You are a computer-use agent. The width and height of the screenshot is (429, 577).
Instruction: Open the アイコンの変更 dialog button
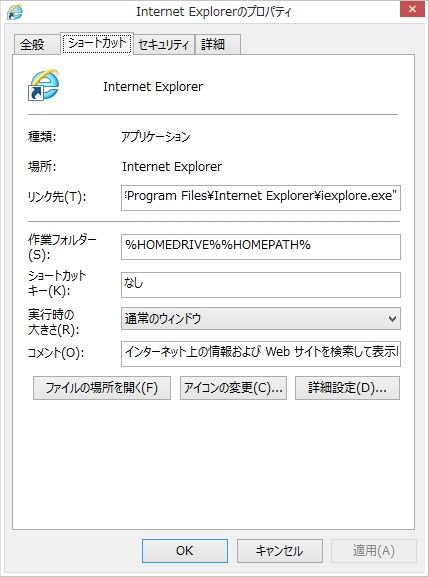(x=233, y=388)
